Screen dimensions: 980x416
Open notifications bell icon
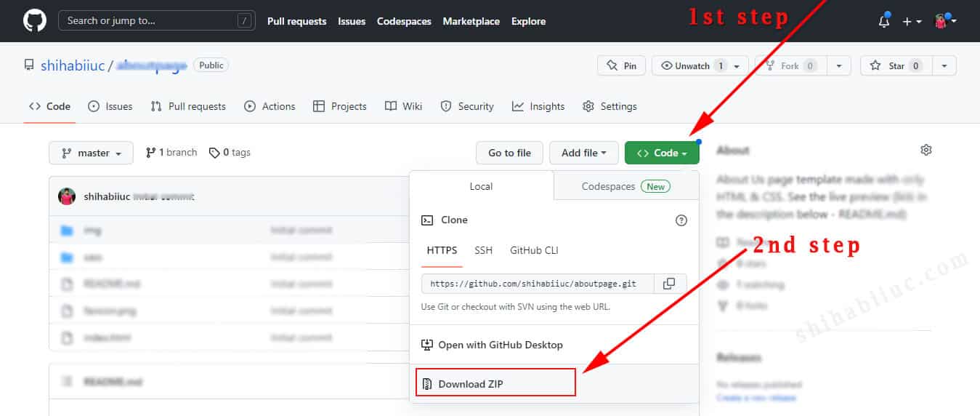point(884,21)
